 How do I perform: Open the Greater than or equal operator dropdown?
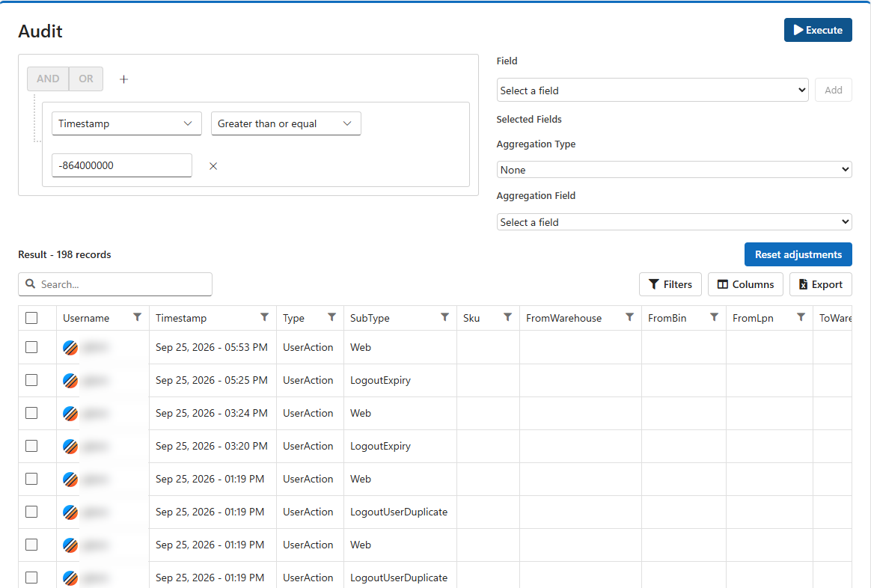[286, 123]
